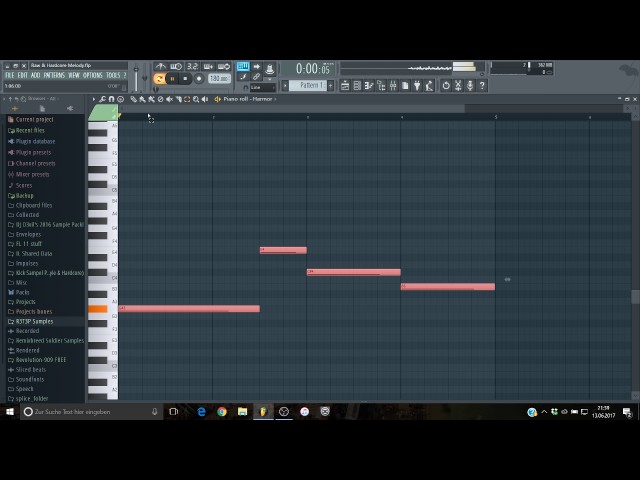Select the dashed-square Select tool in piano roll
This screenshot has width=640, height=480.
pos(187,99)
